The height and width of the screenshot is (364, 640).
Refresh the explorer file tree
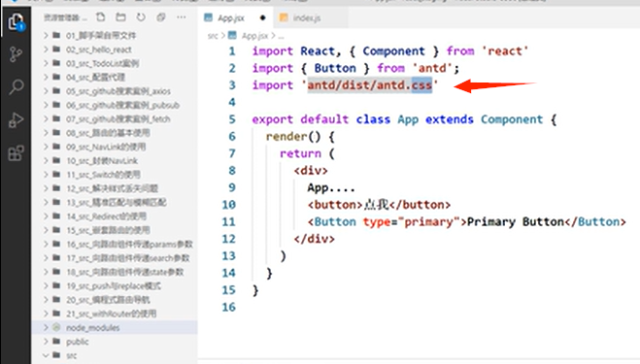pos(141,17)
